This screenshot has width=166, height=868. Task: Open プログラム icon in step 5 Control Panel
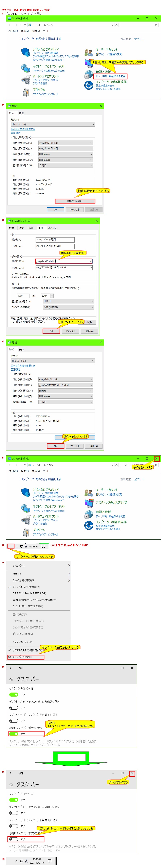tap(26, 532)
